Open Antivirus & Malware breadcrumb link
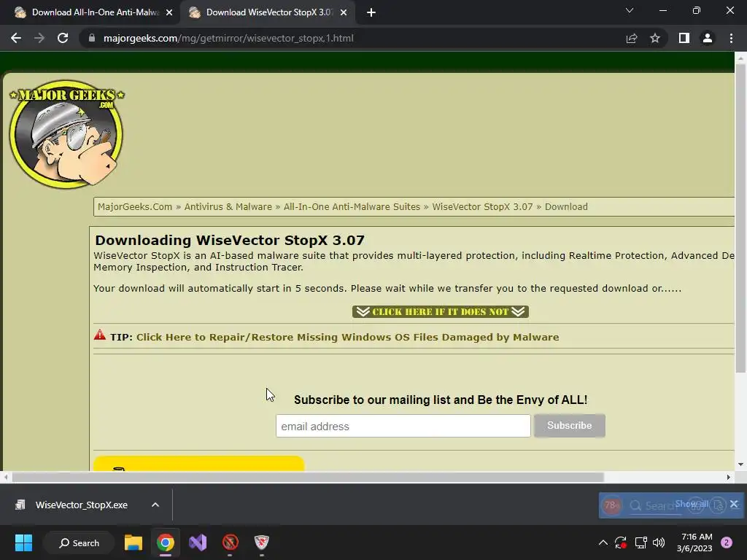The image size is (747, 560). click(228, 206)
